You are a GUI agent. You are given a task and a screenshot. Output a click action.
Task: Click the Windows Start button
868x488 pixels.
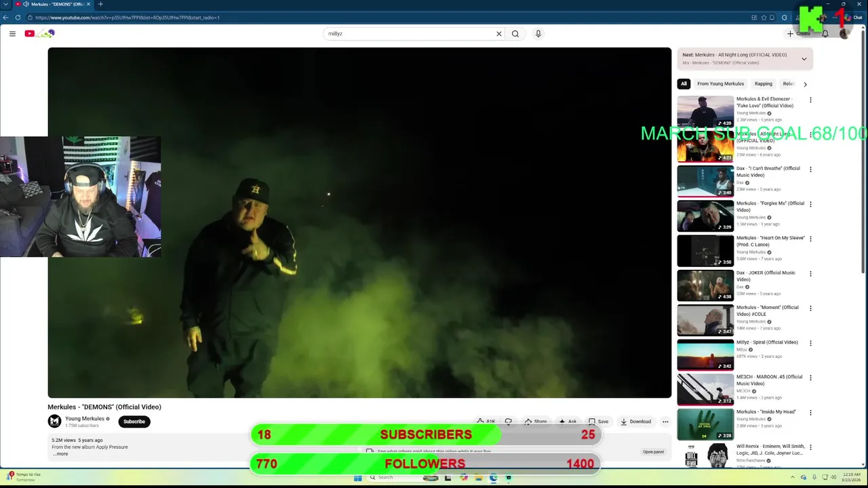358,477
